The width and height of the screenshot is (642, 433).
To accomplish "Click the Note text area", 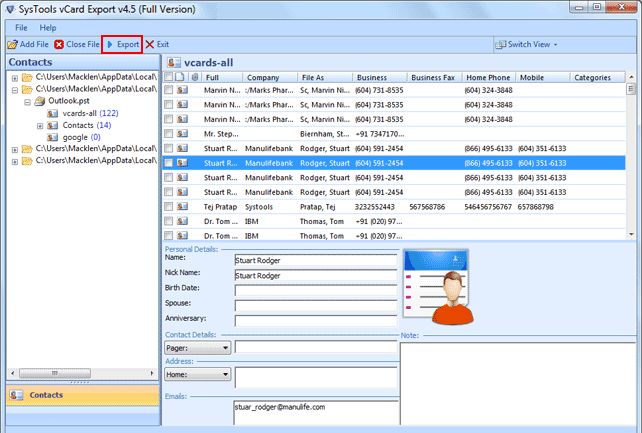I will [518, 384].
